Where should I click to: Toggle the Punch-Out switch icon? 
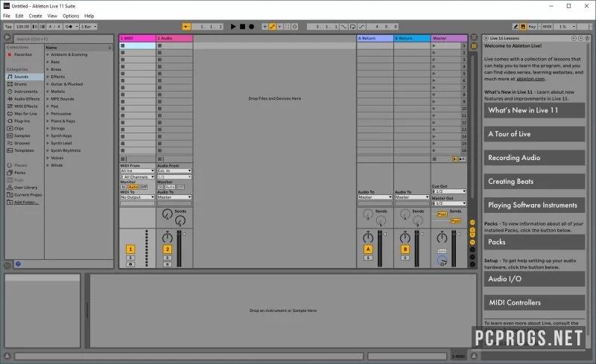click(361, 27)
